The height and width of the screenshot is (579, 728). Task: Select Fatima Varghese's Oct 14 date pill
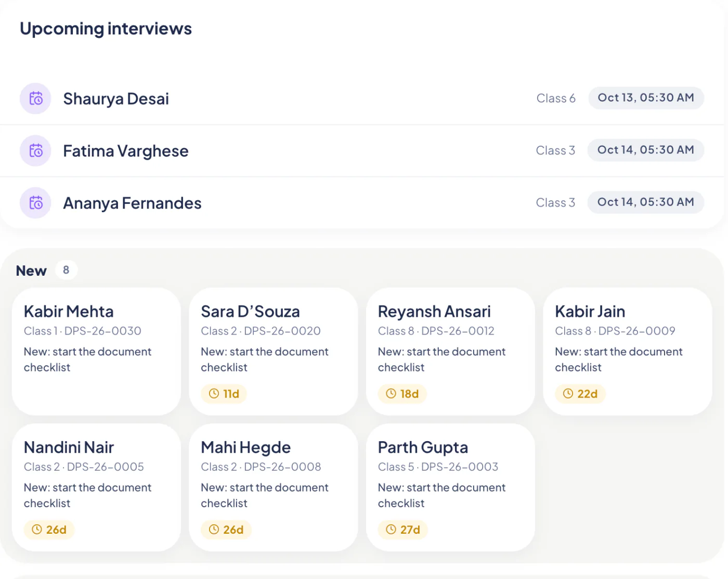[646, 150]
